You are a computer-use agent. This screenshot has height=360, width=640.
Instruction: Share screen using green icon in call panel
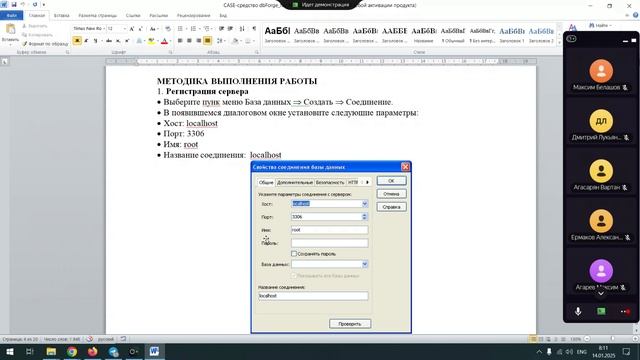pyautogui.click(x=601, y=311)
